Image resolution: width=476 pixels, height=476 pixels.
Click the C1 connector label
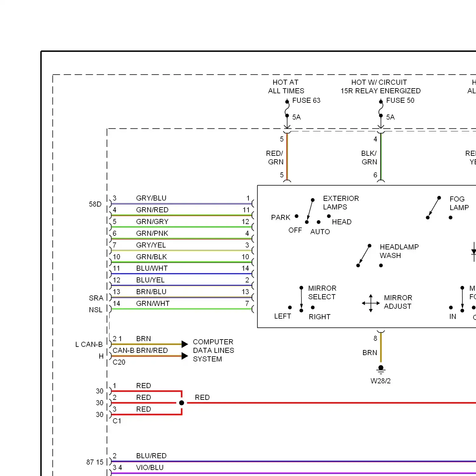[x=117, y=421]
